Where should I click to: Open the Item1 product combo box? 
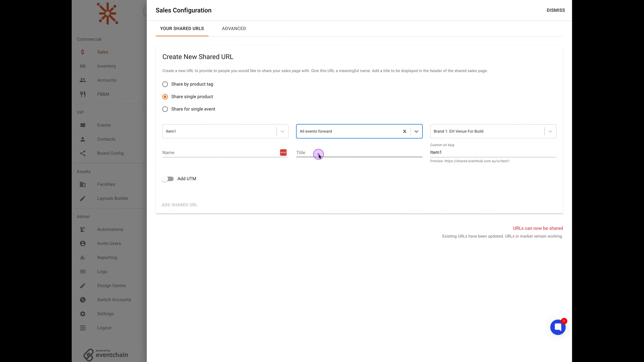225,131
